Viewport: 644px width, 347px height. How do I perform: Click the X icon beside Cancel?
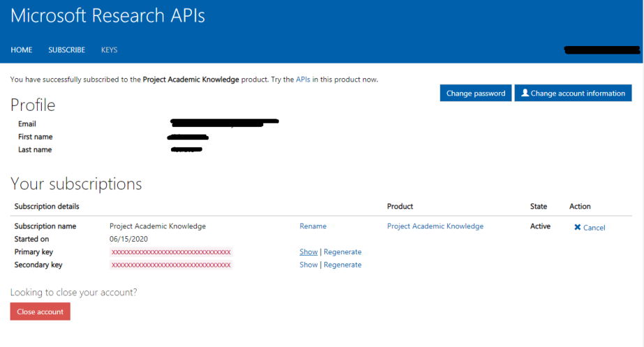click(x=578, y=227)
